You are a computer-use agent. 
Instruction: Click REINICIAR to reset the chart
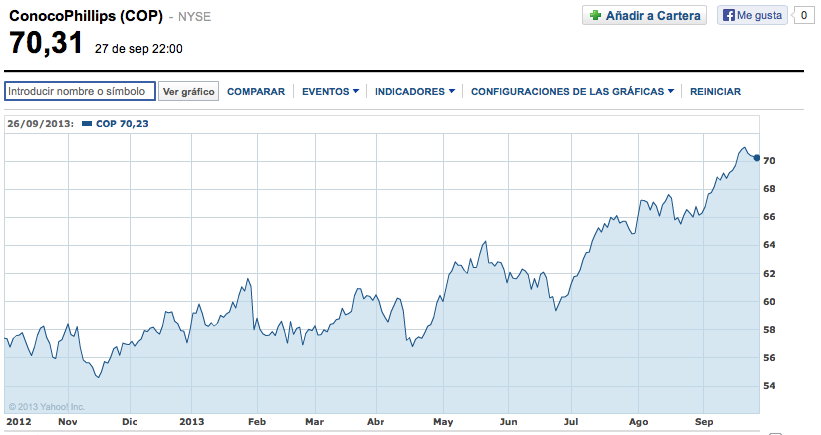[715, 92]
